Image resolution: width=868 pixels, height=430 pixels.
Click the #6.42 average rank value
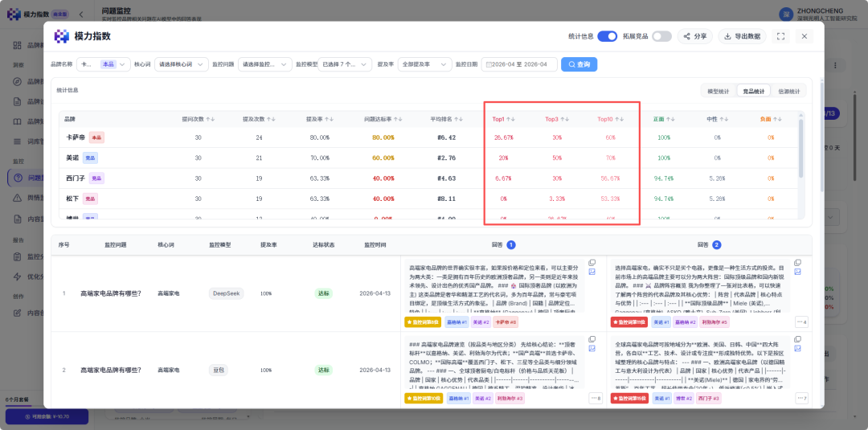point(446,137)
